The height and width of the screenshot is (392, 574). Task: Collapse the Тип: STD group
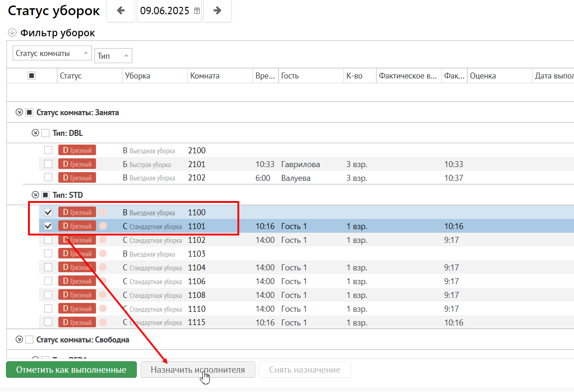[35, 195]
